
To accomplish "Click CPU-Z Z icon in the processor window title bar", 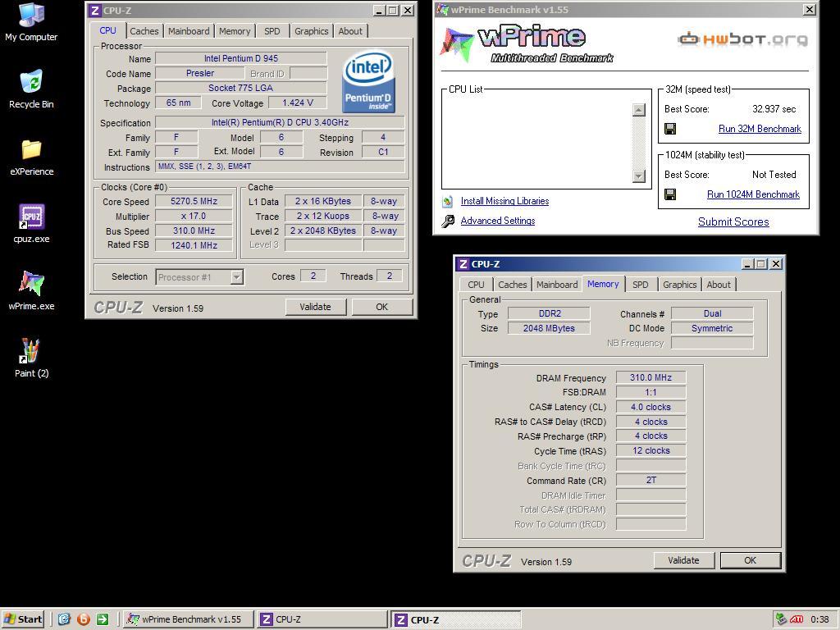I will pos(95,10).
